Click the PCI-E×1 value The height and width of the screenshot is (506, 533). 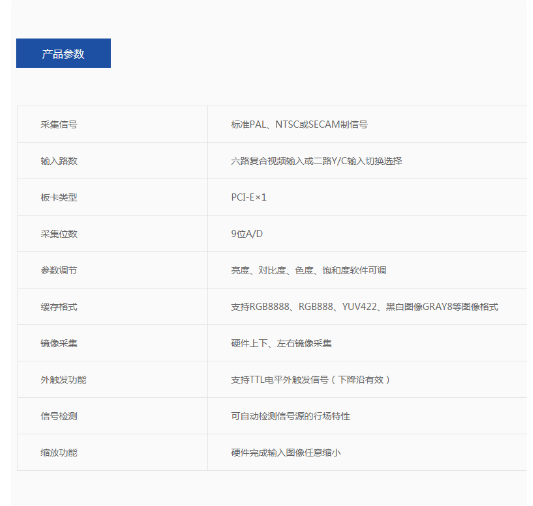pos(249,197)
